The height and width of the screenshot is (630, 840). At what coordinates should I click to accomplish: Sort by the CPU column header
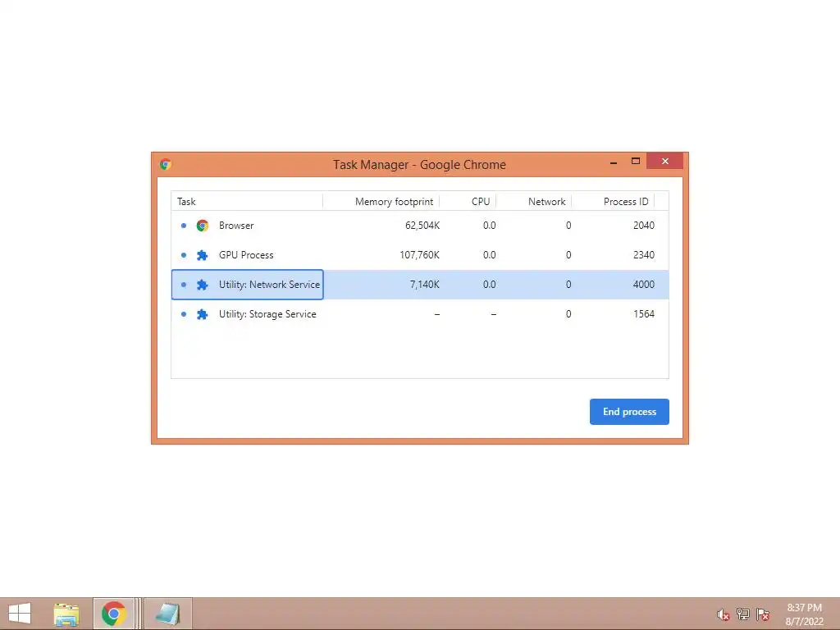tap(468, 202)
